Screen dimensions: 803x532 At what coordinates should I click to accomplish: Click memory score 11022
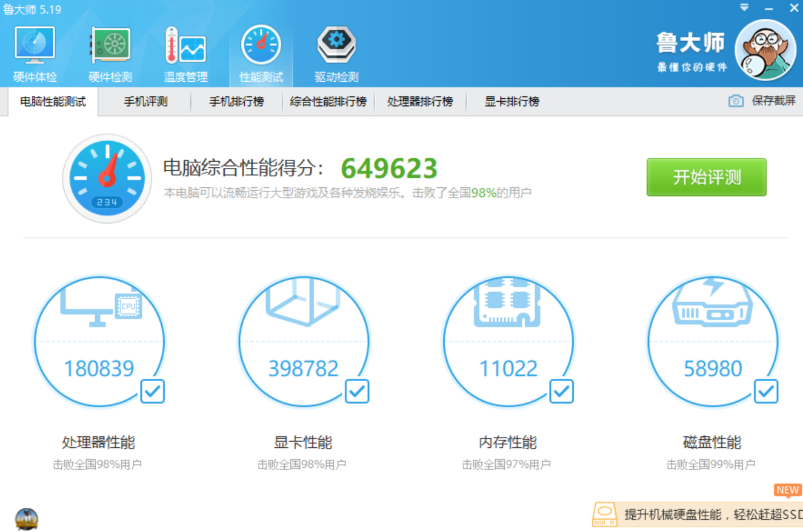tap(508, 368)
